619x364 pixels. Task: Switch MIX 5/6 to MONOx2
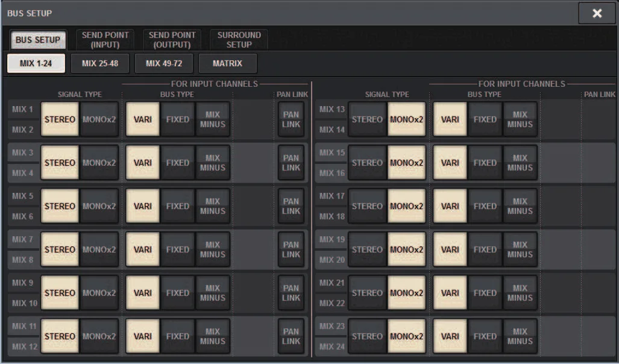click(99, 206)
